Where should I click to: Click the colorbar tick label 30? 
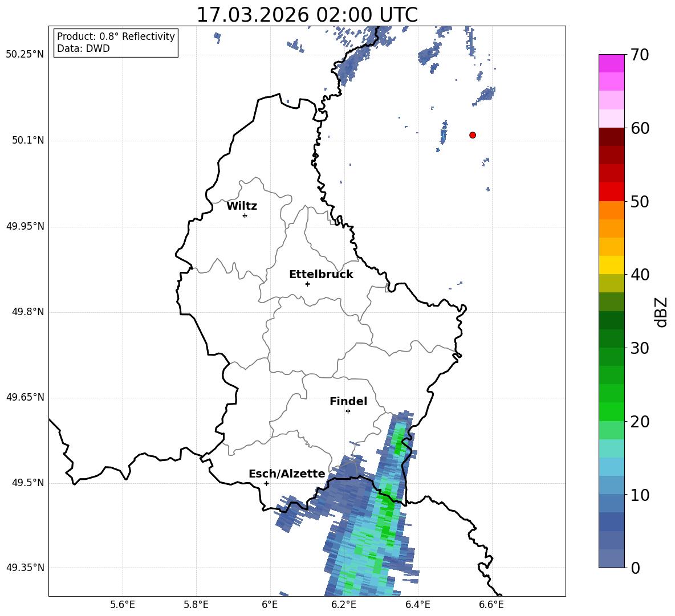pyautogui.click(x=640, y=348)
